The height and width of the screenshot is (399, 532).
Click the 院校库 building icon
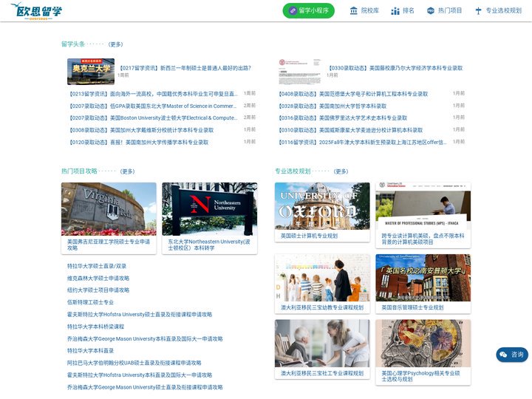(x=353, y=11)
